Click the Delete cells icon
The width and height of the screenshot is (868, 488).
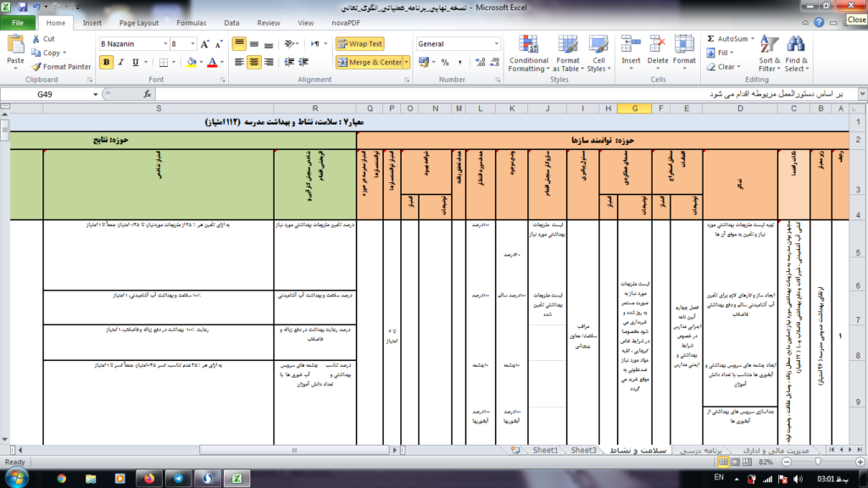point(658,44)
